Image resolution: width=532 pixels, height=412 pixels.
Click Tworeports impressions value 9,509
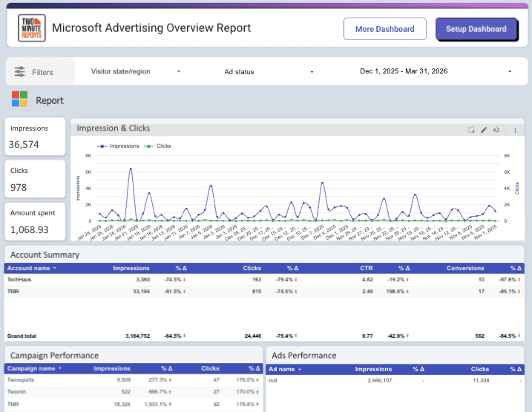123,380
